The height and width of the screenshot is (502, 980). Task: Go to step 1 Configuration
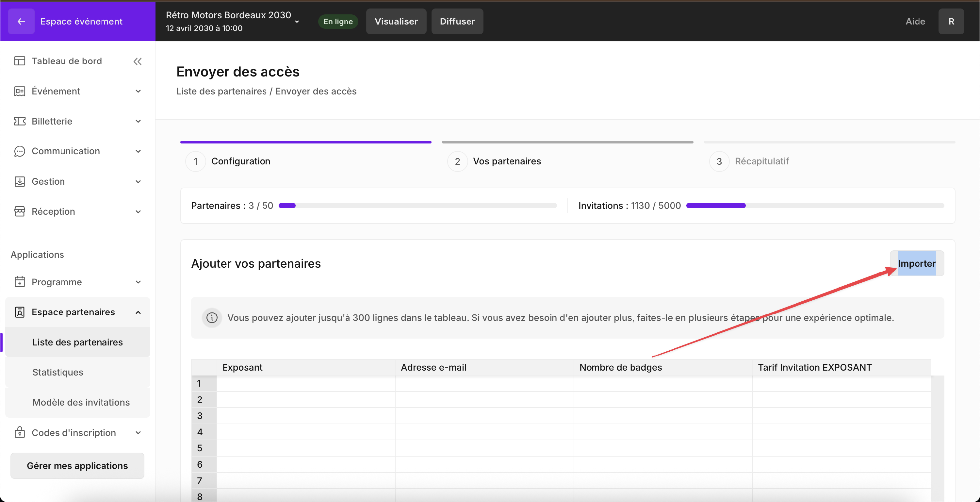240,161
